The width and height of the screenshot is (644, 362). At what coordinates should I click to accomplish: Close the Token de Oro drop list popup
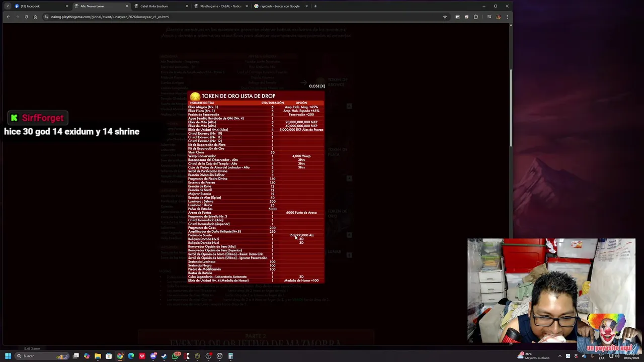317,86
